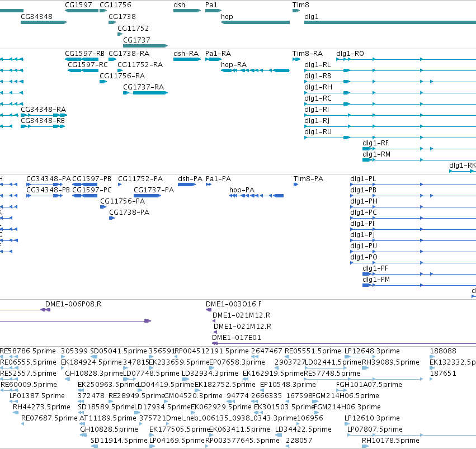Click transcript dlg1-RL
Screen dimensions: 476x449
click(318, 65)
